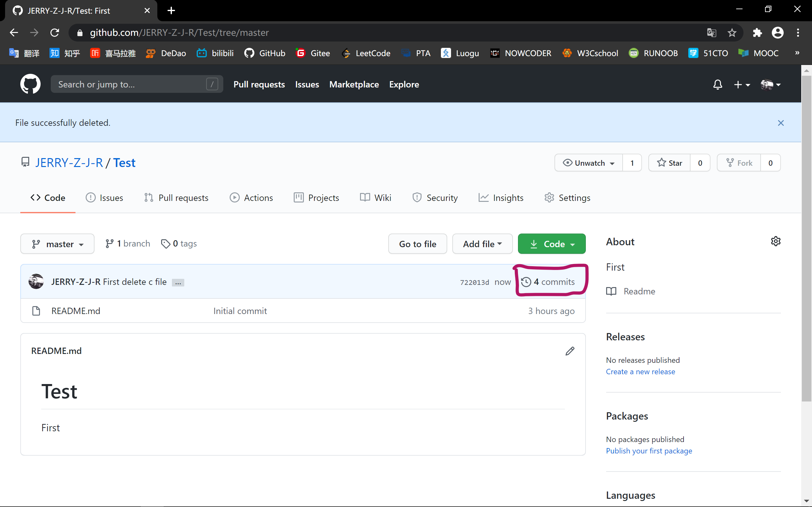This screenshot has width=812, height=507.
Task: Bookmark page with the star icon
Action: [x=732, y=33]
